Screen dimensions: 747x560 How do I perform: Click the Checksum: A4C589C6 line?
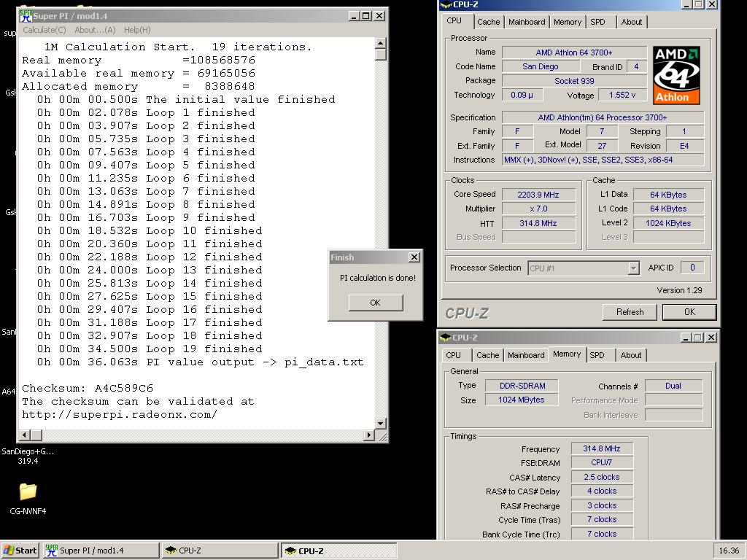[88, 388]
